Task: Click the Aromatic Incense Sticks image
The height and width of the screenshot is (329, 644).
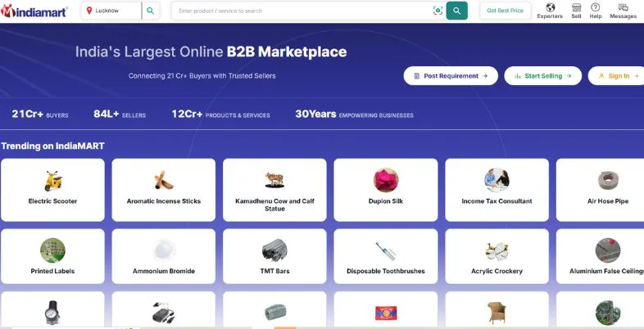Action: point(164,180)
